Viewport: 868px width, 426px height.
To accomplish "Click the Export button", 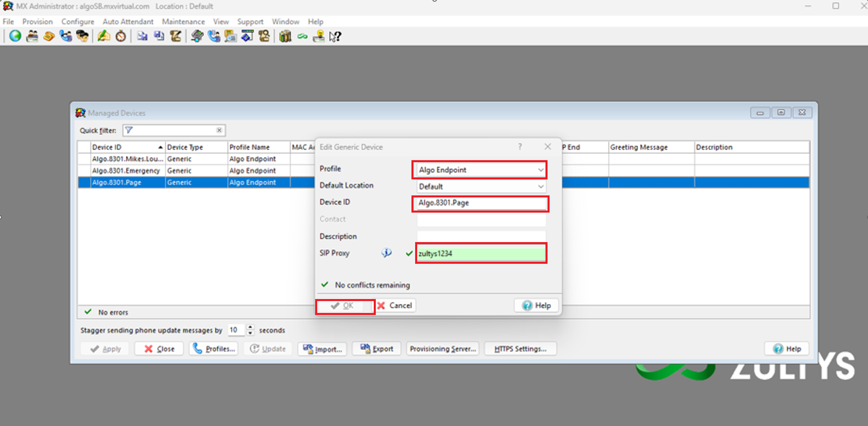I will pos(377,349).
